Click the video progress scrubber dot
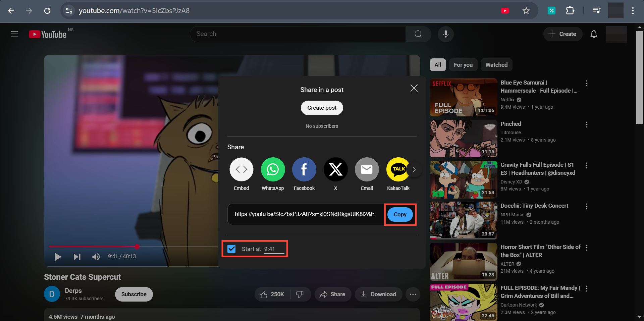The width and height of the screenshot is (644, 321). pos(137,247)
